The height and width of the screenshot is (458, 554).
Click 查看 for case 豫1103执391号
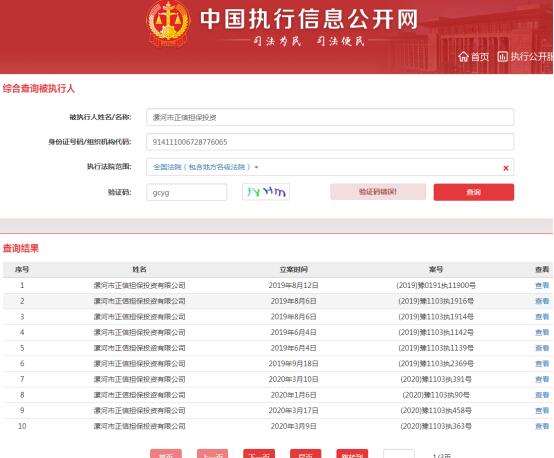(542, 380)
